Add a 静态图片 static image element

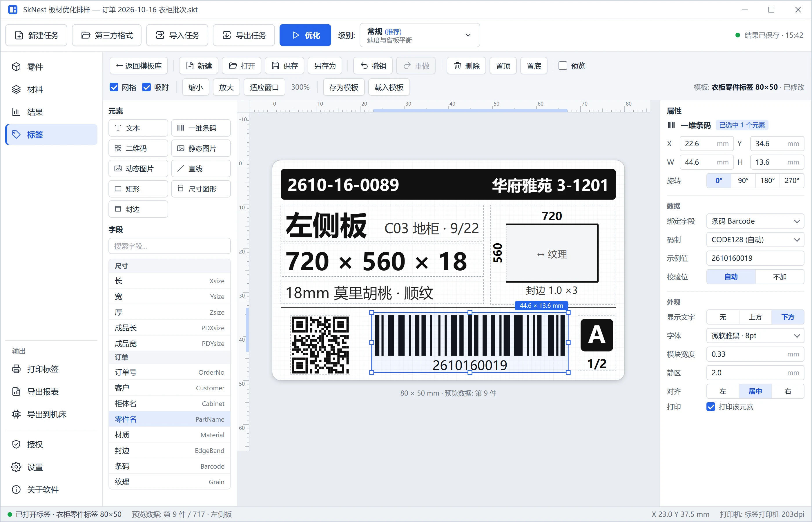201,148
